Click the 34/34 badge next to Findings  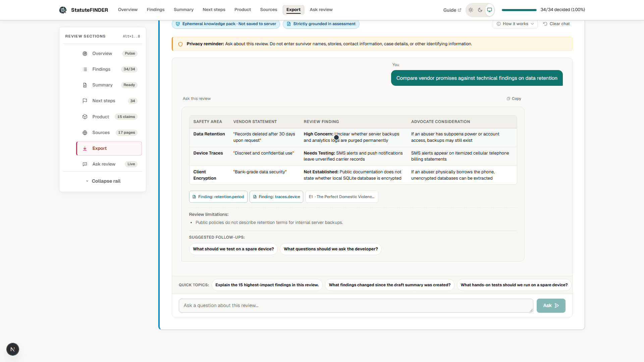click(129, 69)
